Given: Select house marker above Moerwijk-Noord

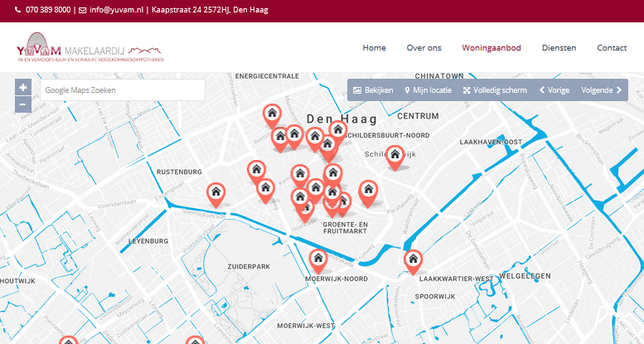Looking at the screenshot, I should click(317, 259).
